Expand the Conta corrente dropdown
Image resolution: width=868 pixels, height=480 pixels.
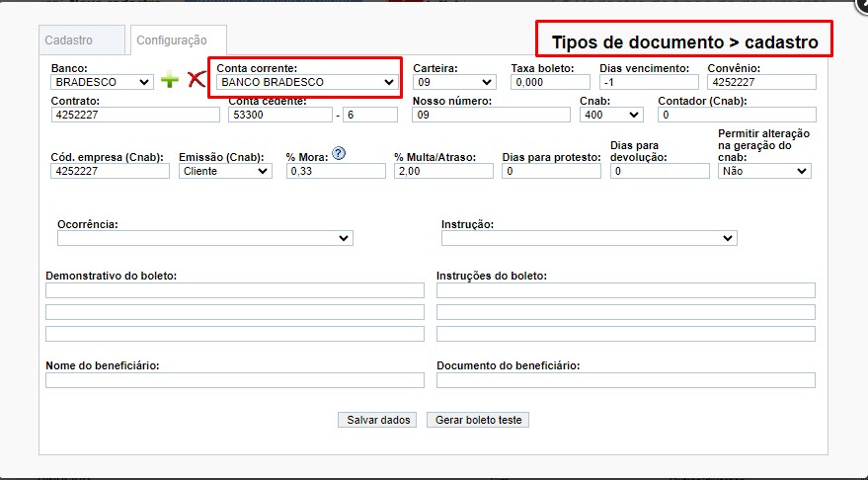pos(307,82)
